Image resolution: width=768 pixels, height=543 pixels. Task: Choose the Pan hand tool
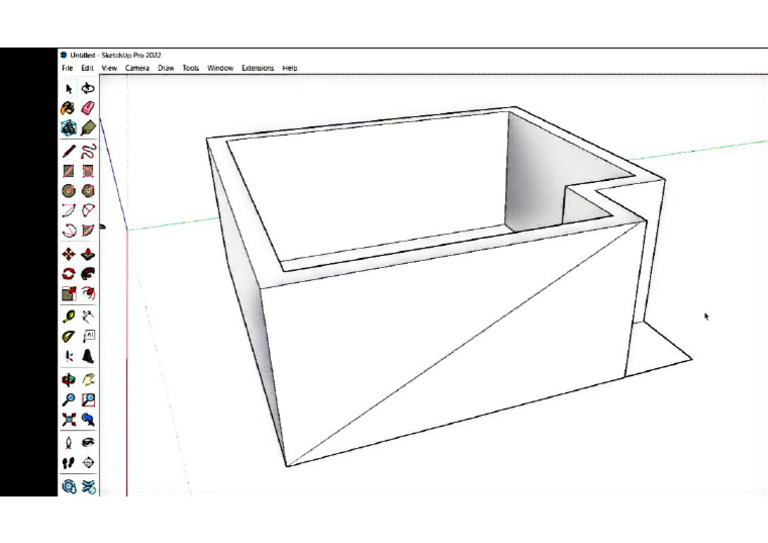coord(88,379)
